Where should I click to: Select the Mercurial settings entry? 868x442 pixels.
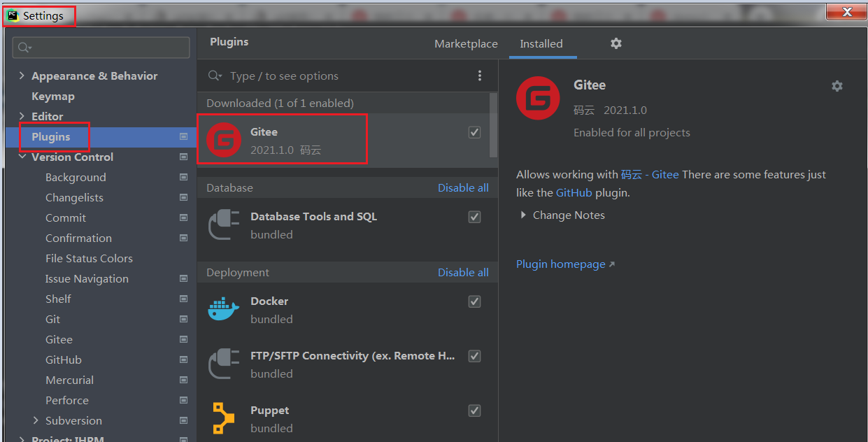(69, 380)
